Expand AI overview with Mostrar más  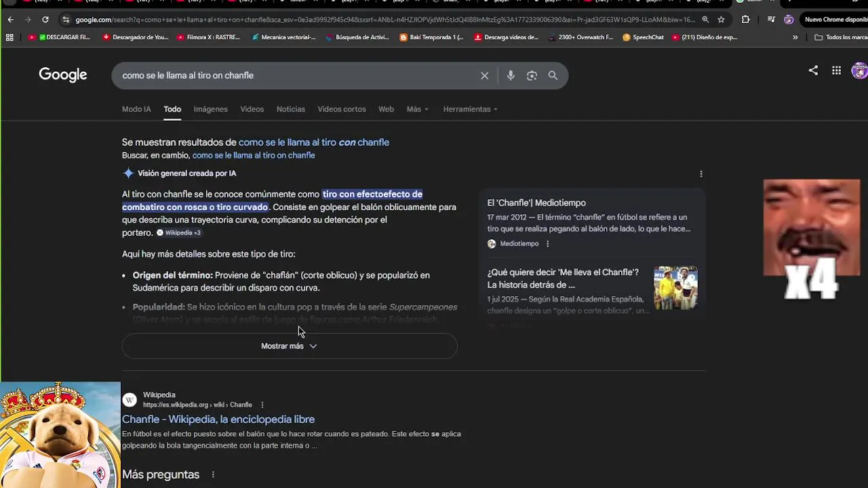290,346
